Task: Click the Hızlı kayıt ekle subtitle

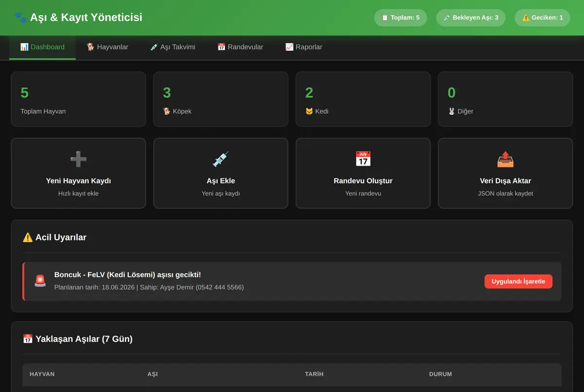Action: coord(78,194)
